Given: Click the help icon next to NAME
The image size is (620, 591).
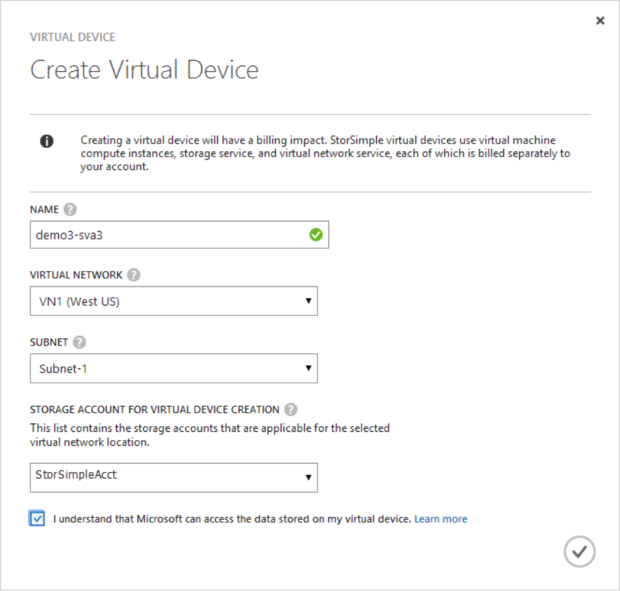Looking at the screenshot, I should click(70, 209).
